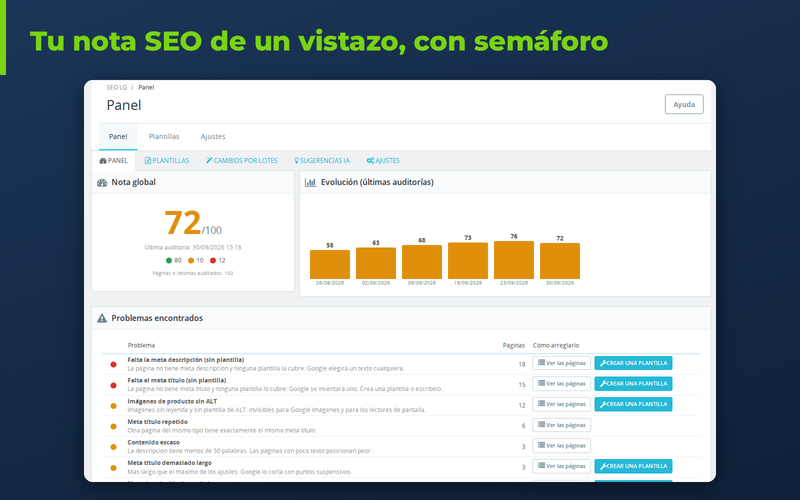The height and width of the screenshot is (500, 800).
Task: Click Ver las páginas for Meta título demasiado largo
Action: coord(562,466)
